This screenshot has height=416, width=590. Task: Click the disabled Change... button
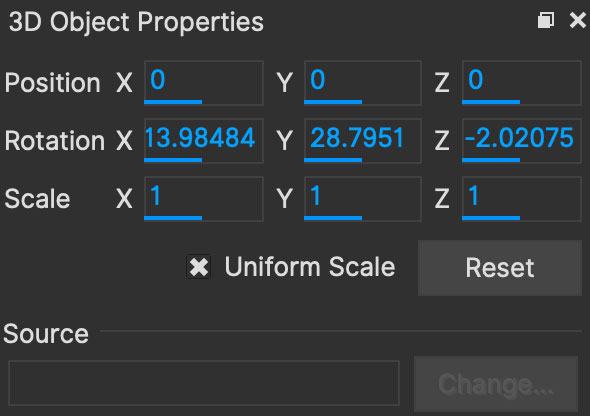496,384
